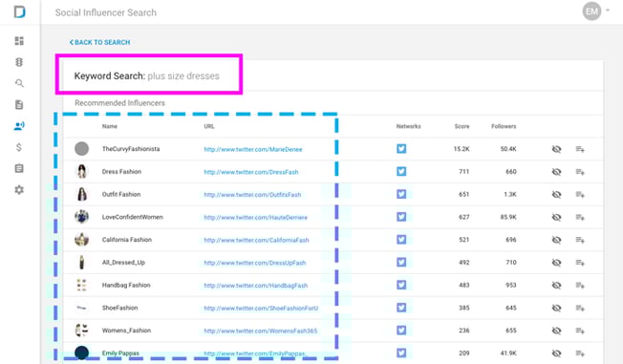This screenshot has height=364, width=623.
Task: Open the clipboard icon in sidebar
Action: 19,168
